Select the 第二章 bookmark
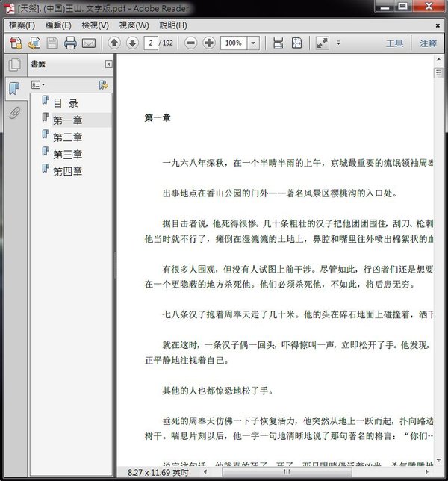 click(x=67, y=137)
